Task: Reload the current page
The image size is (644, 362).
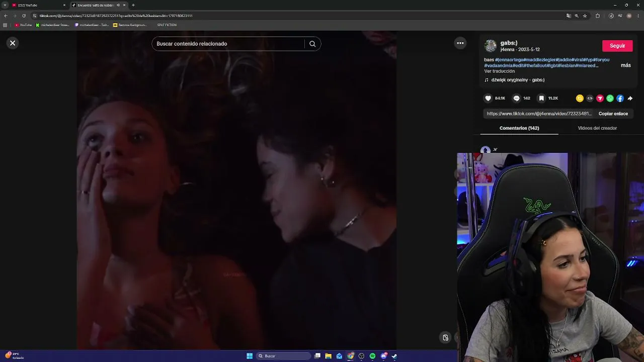Action: [x=24, y=16]
